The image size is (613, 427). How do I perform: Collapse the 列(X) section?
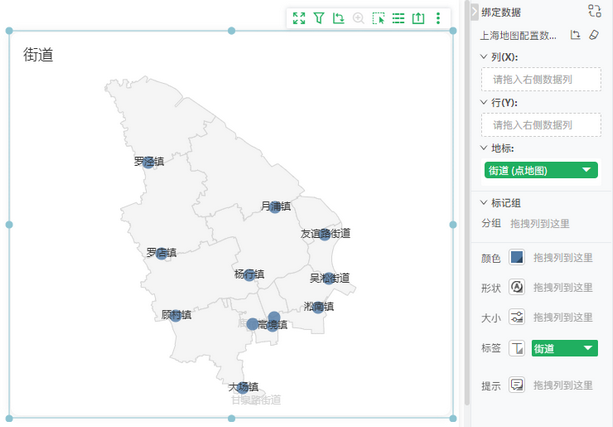tap(484, 57)
